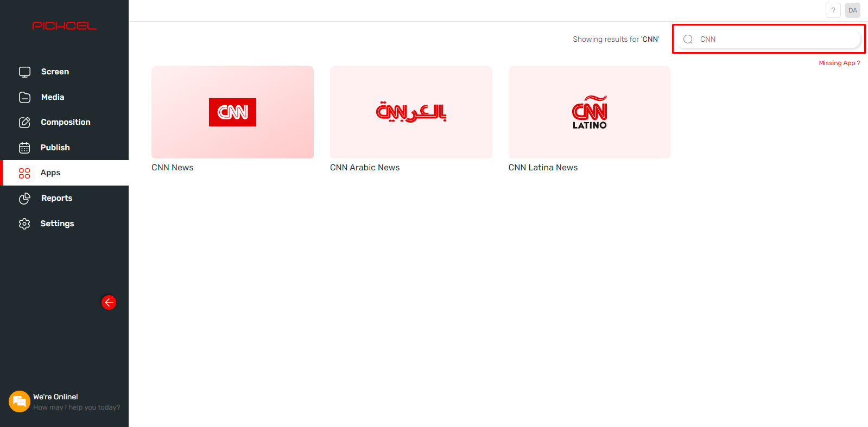Image resolution: width=868 pixels, height=427 pixels.
Task: Select the Apps menu item
Action: [65, 173]
